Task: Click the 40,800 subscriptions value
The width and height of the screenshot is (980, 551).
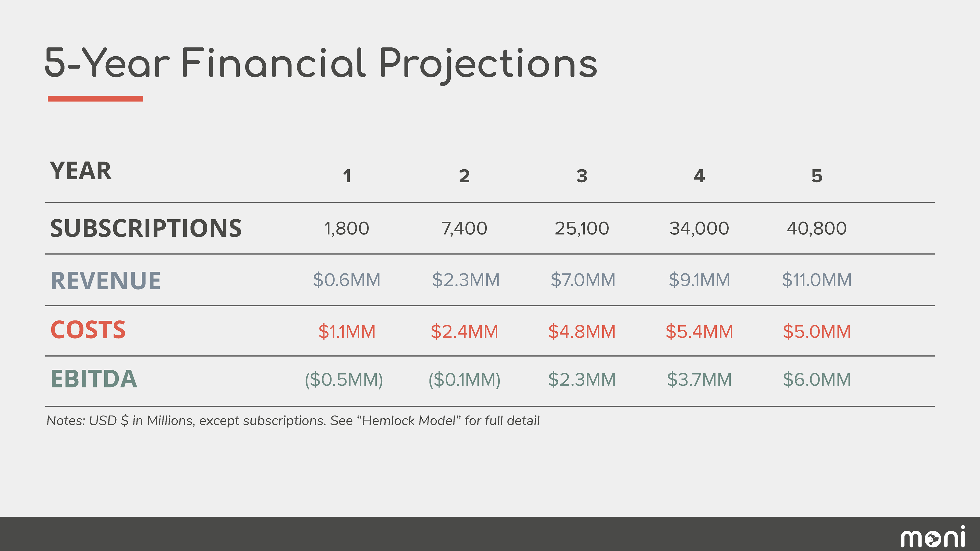Action: click(x=817, y=229)
